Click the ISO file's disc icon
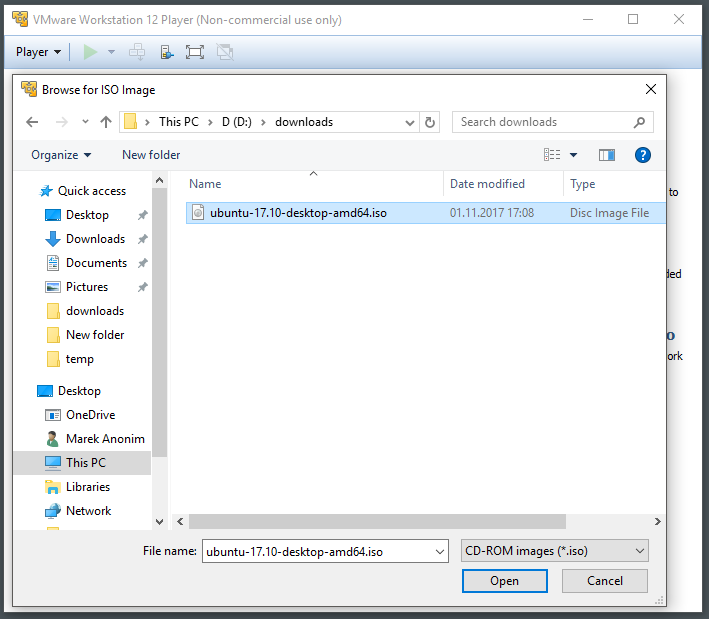The height and width of the screenshot is (619, 709). coord(198,213)
